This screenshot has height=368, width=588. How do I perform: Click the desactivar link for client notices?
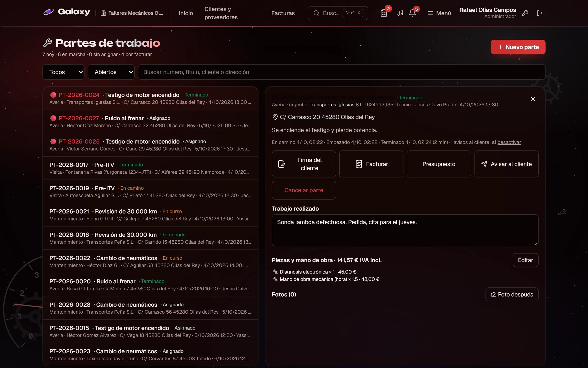[509, 142]
